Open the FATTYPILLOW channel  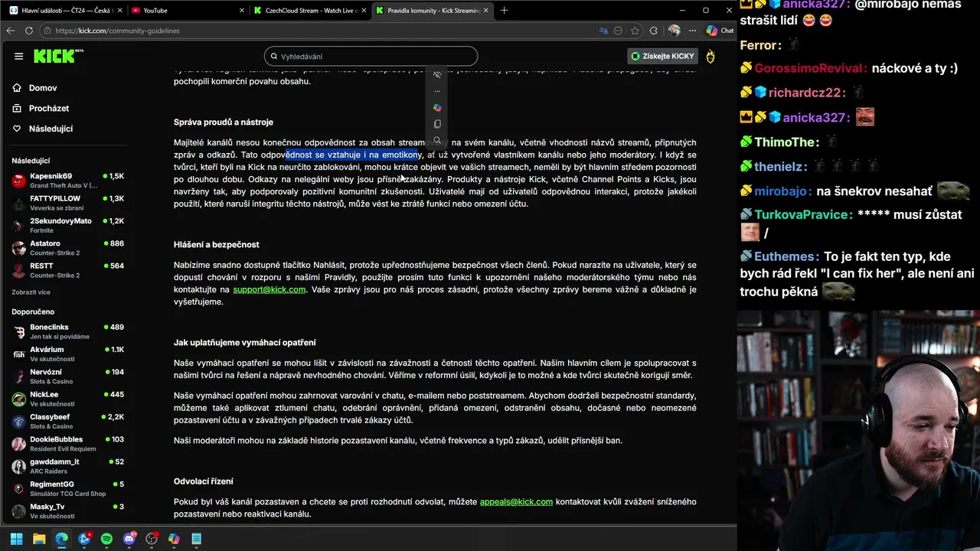[x=67, y=203]
